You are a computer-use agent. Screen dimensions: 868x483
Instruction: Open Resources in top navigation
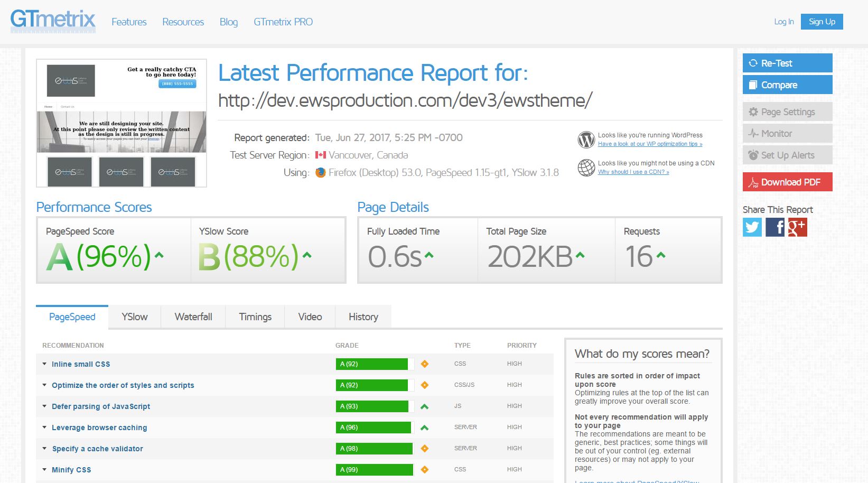tap(183, 22)
